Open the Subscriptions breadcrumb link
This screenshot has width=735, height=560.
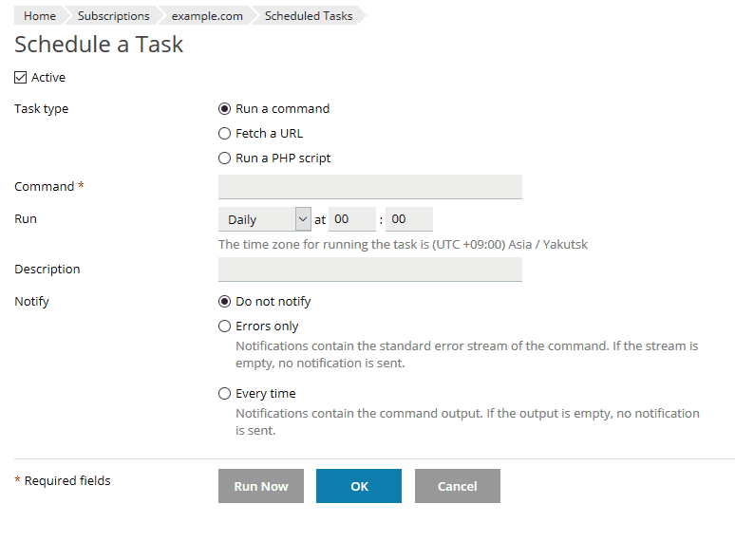click(x=114, y=16)
